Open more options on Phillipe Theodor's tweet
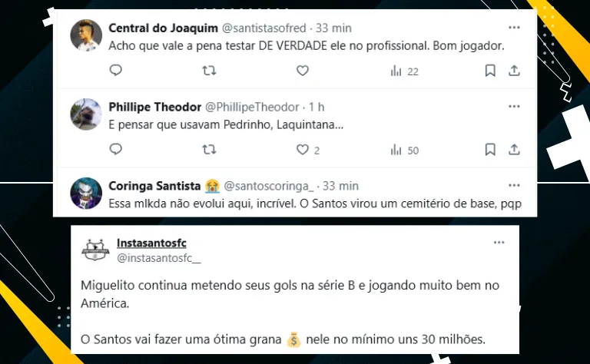This screenshot has height=364, width=590. [514, 107]
